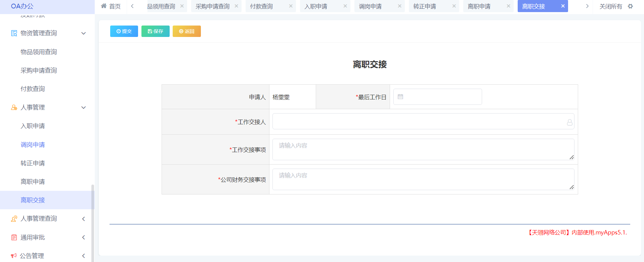Switch to the 入职申请 tab
The image size is (644, 262).
[x=316, y=6]
